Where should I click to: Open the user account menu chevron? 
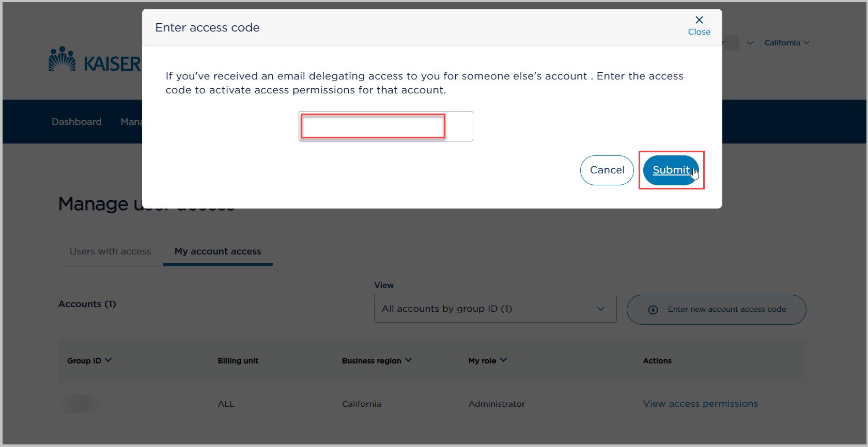[x=750, y=43]
